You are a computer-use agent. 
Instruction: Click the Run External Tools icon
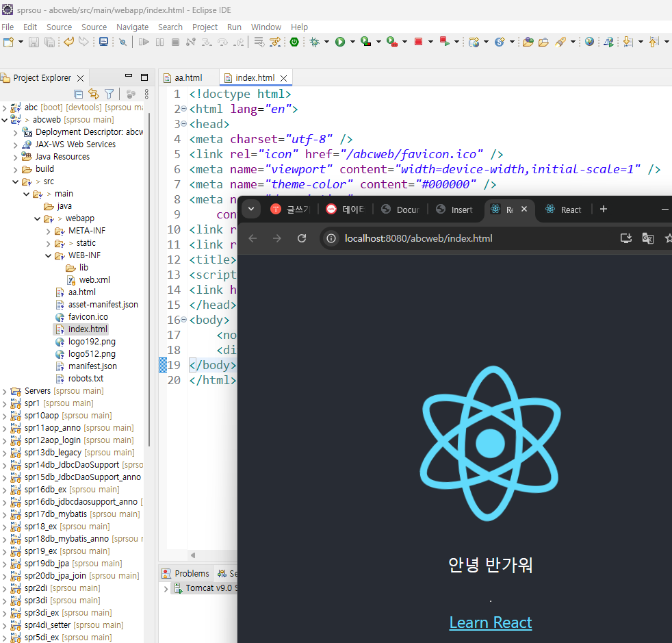coord(391,42)
